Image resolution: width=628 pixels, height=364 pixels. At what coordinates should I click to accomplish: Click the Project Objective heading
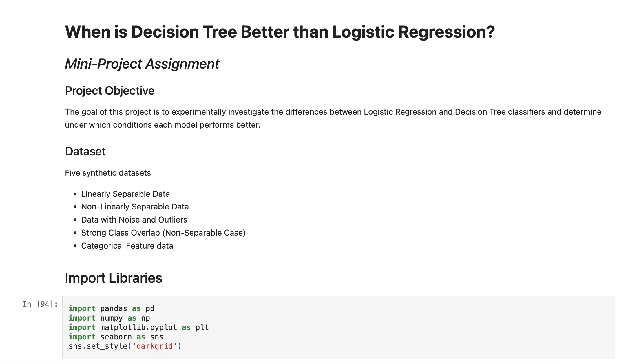109,91
